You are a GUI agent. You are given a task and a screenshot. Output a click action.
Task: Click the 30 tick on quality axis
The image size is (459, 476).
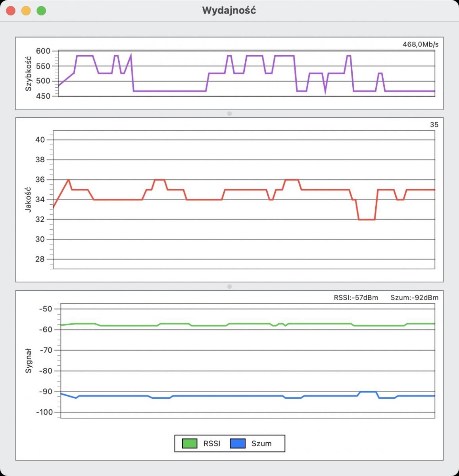tap(40, 239)
